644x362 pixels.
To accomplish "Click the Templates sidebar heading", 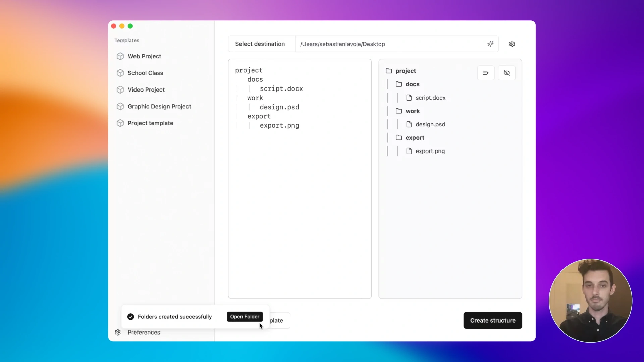I will (126, 40).
